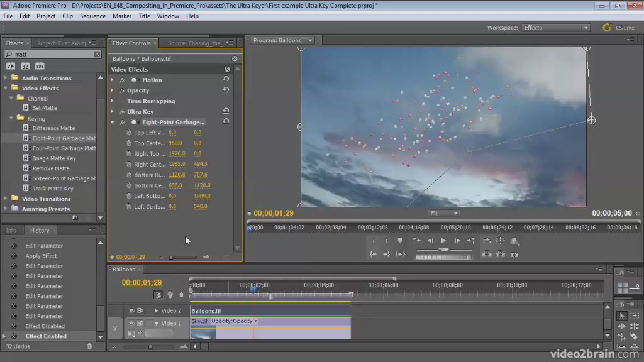644x362 pixels.
Task: Toggle Opacity effect fx enable button
Action: [x=123, y=90]
